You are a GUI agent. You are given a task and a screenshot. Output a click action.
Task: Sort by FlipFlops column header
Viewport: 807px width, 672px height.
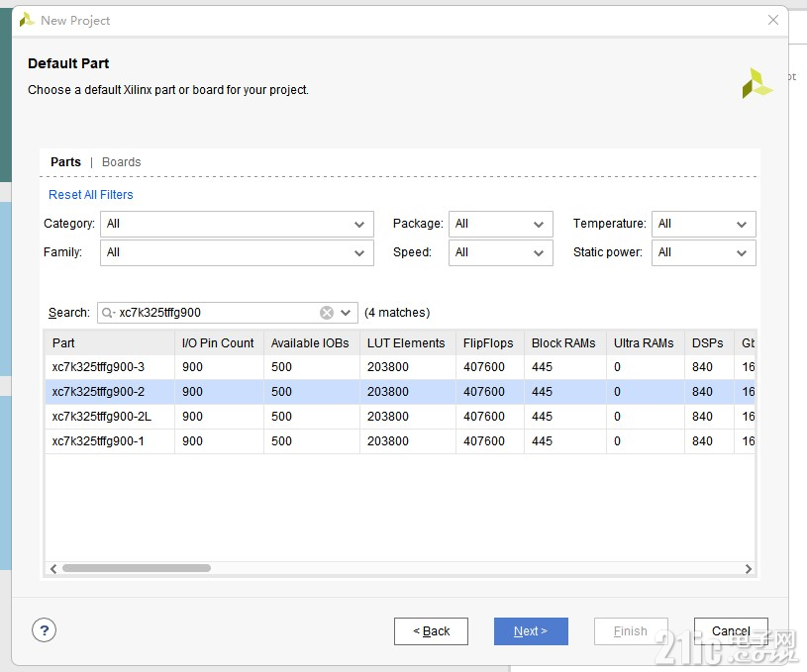[489, 343]
